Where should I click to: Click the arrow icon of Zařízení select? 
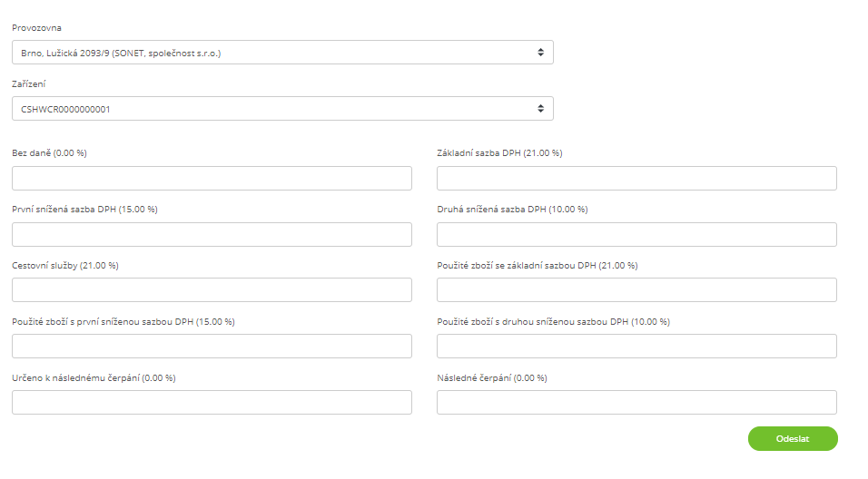pyautogui.click(x=540, y=109)
